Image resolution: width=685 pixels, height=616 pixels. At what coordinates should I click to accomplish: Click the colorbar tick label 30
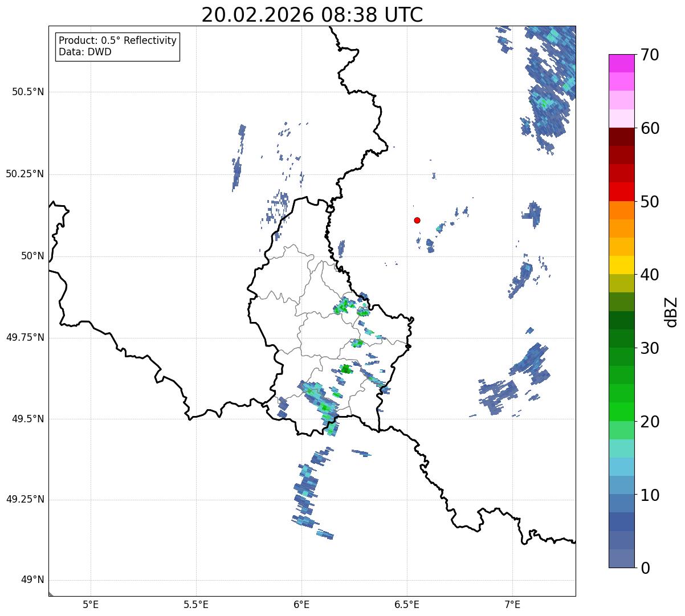pyautogui.click(x=650, y=348)
